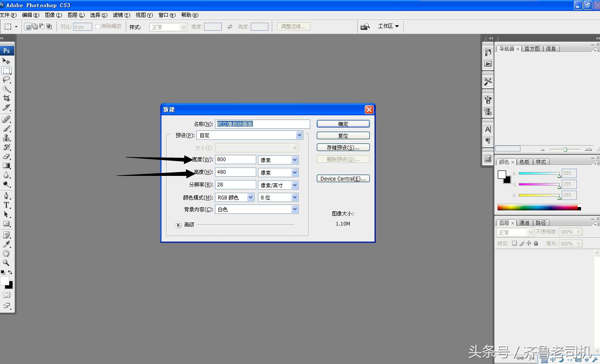Switch to the Swatches tab
The width and height of the screenshot is (600, 364).
[524, 162]
